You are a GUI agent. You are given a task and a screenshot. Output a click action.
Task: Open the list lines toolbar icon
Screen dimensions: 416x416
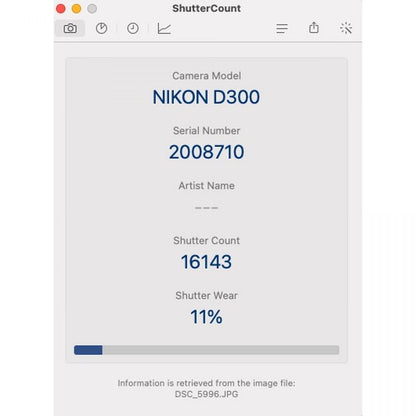pyautogui.click(x=282, y=28)
